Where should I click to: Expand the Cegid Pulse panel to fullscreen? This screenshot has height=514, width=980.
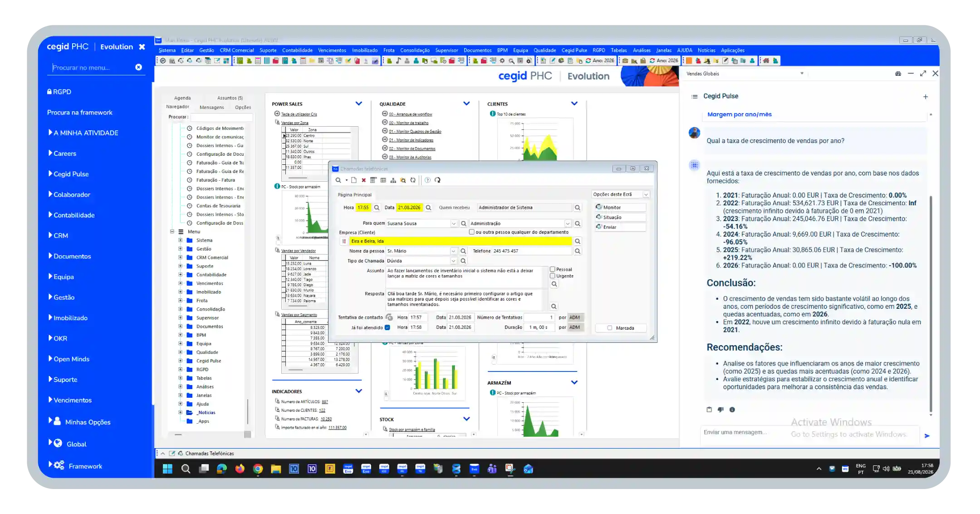tap(923, 74)
